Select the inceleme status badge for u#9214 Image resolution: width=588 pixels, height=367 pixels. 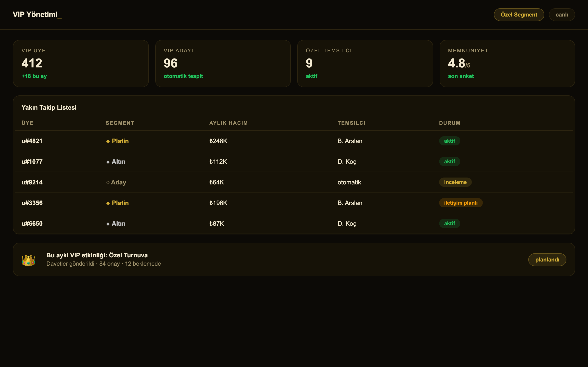click(x=455, y=182)
